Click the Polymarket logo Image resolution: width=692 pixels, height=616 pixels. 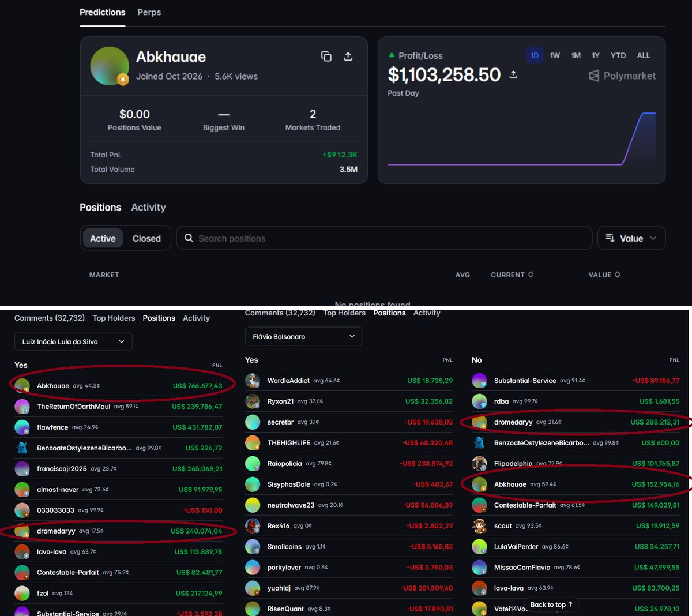pos(622,76)
